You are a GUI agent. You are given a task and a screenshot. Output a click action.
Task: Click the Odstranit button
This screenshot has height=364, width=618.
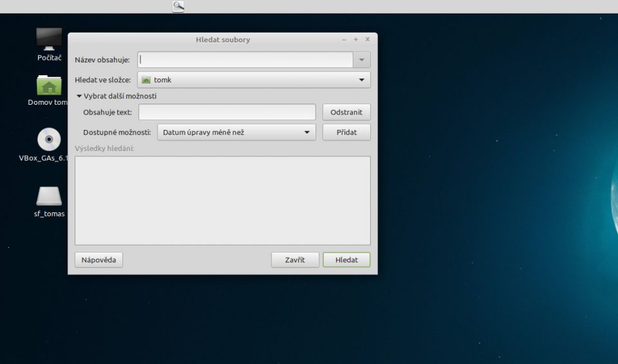346,113
